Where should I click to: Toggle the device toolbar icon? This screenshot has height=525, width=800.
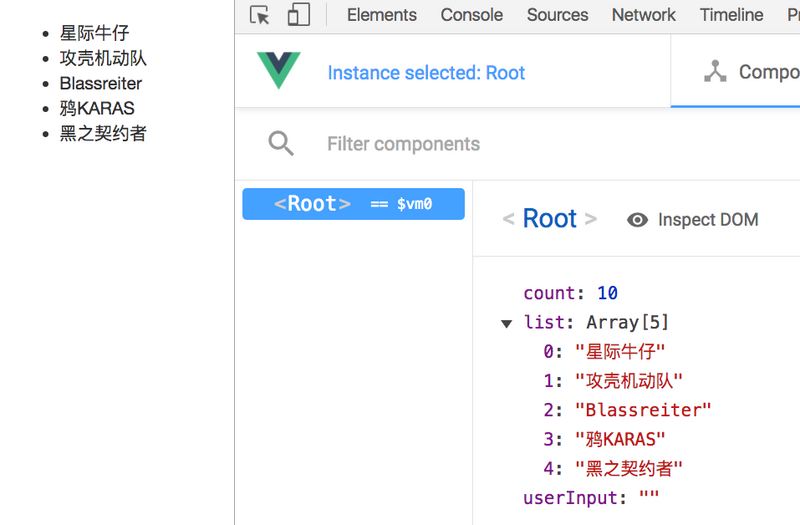pyautogui.click(x=298, y=15)
